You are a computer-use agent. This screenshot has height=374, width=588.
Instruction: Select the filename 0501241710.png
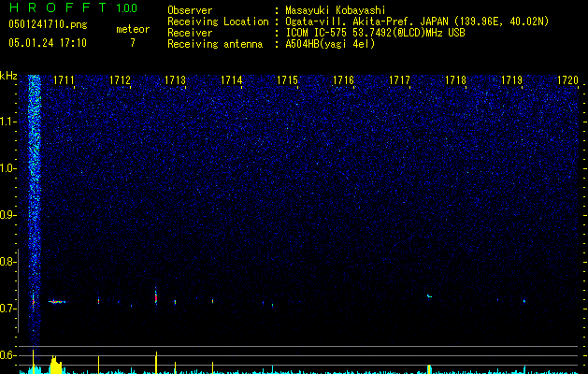pyautogui.click(x=48, y=24)
